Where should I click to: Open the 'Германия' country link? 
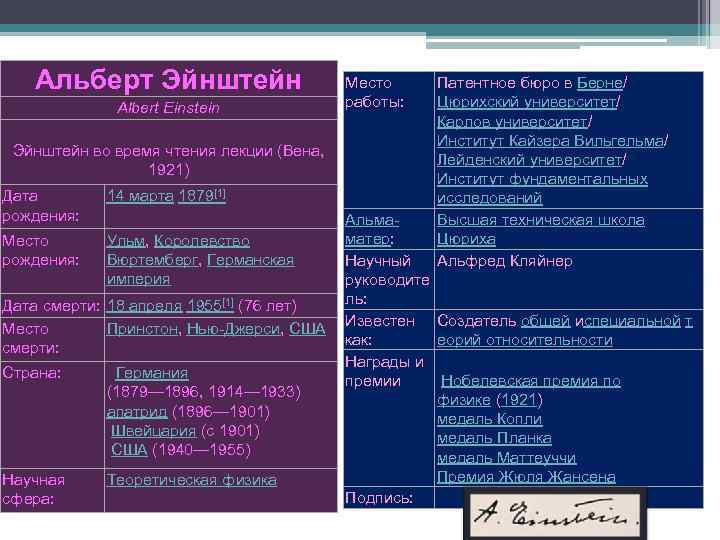(x=152, y=373)
